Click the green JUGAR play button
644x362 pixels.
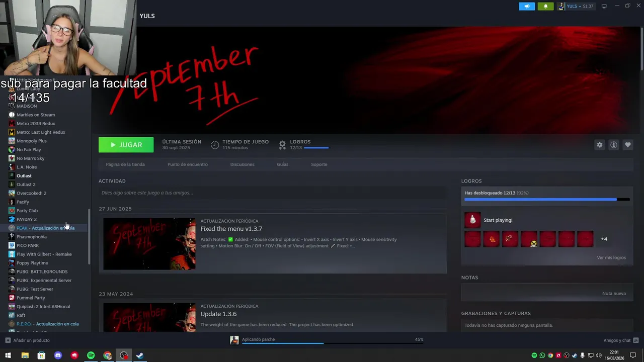tap(126, 145)
